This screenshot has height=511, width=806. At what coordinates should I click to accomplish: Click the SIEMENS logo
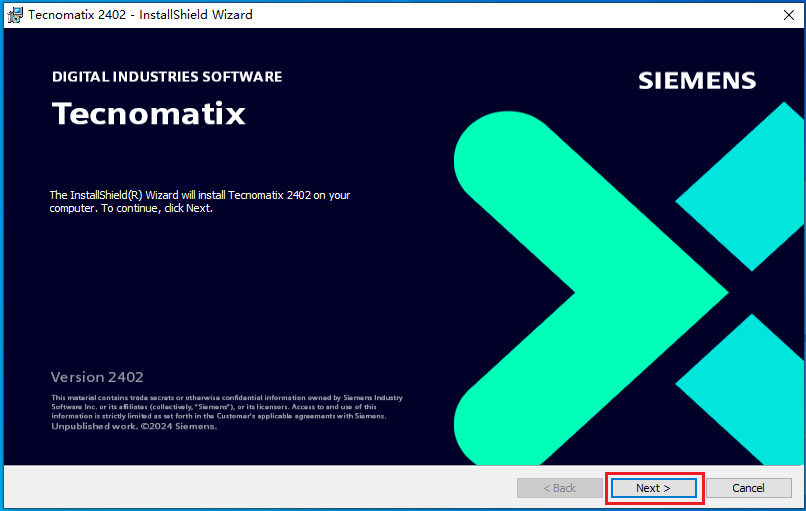pos(697,81)
